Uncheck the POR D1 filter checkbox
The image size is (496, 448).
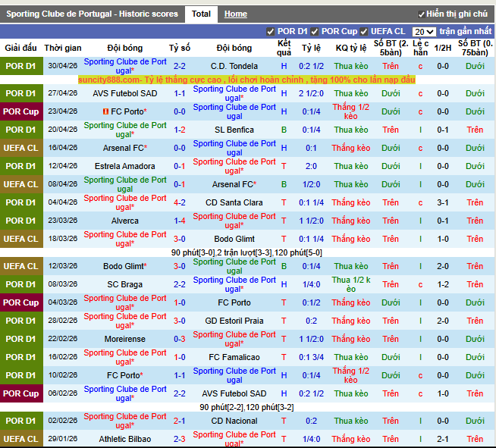270,32
